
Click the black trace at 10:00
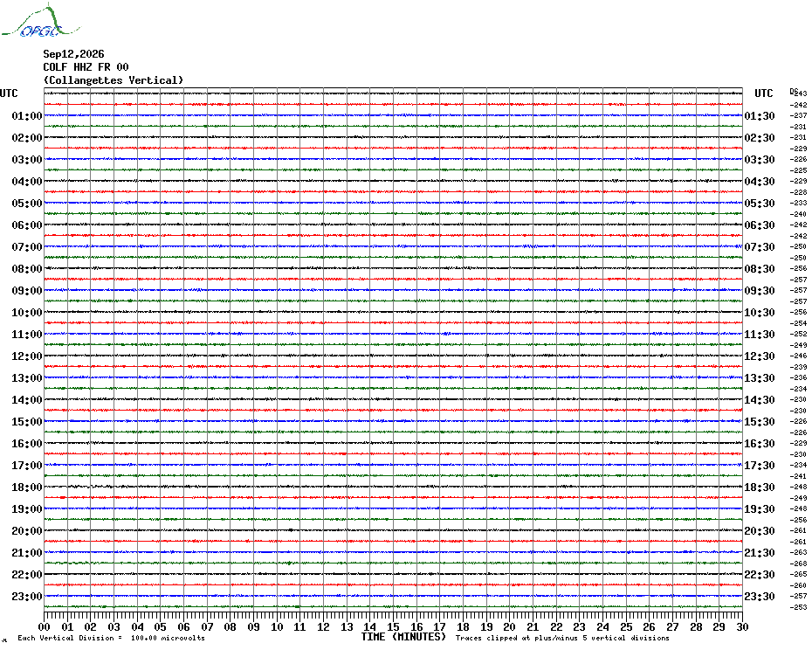click(393, 312)
